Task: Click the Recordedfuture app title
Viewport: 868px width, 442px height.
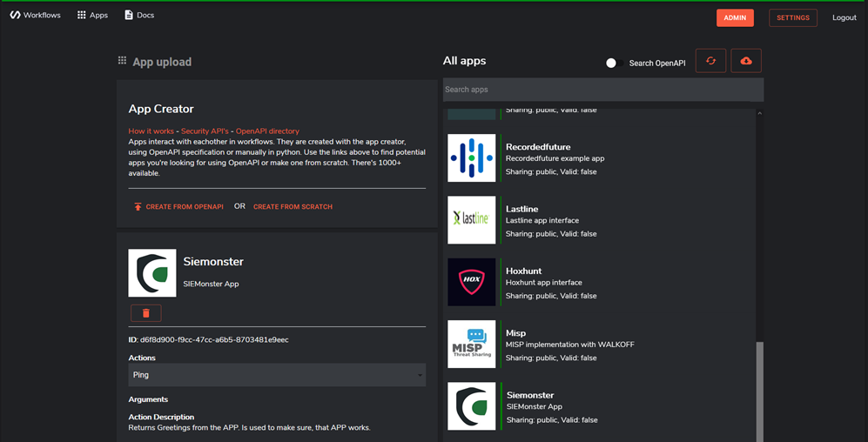Action: tap(538, 147)
